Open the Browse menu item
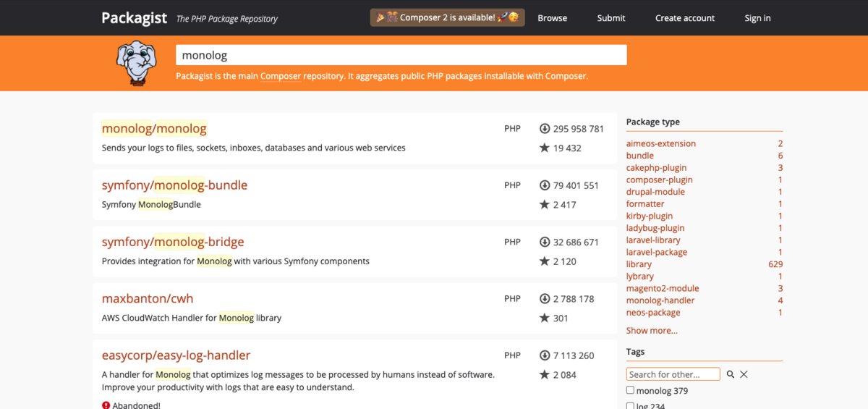The height and width of the screenshot is (409, 868). (552, 18)
